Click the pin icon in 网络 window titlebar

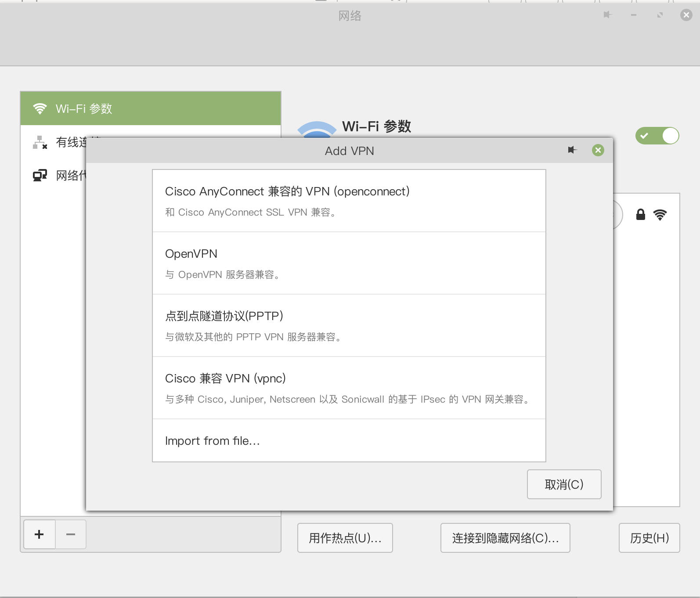(x=607, y=15)
